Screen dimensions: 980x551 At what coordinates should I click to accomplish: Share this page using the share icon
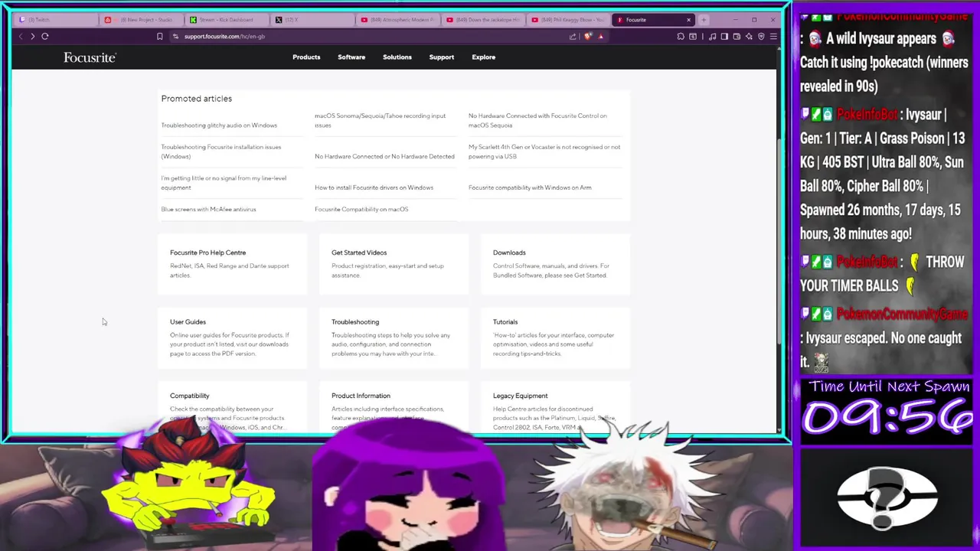coord(573,36)
